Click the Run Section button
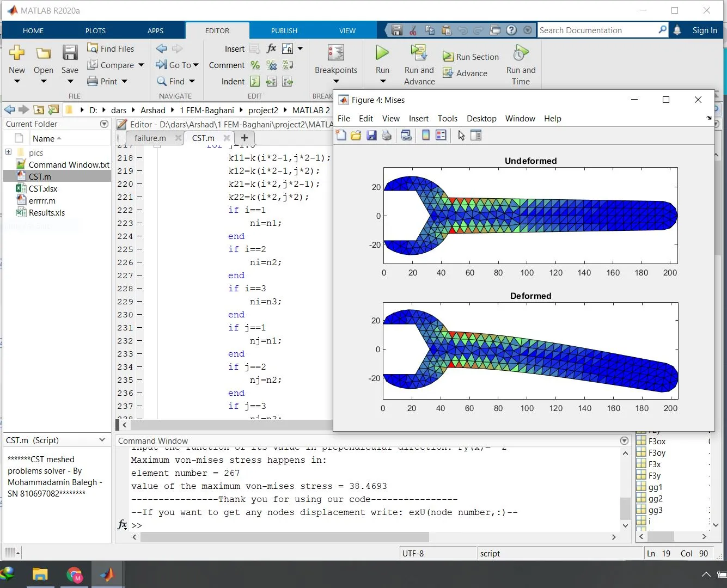 471,57
